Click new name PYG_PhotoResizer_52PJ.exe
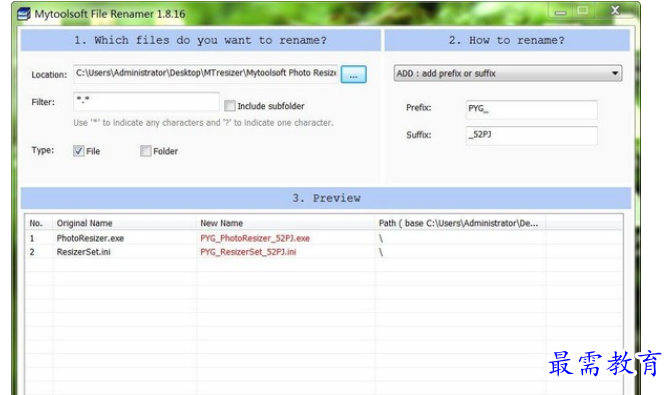This screenshot has height=395, width=670. tap(255, 238)
